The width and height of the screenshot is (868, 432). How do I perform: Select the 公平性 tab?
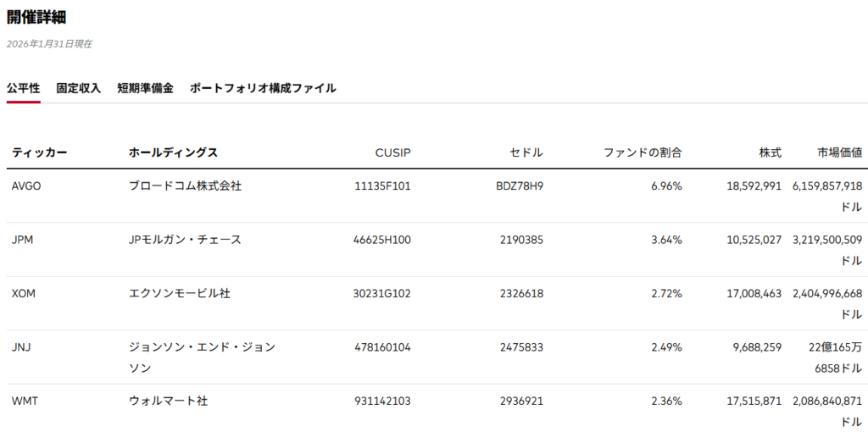click(23, 88)
